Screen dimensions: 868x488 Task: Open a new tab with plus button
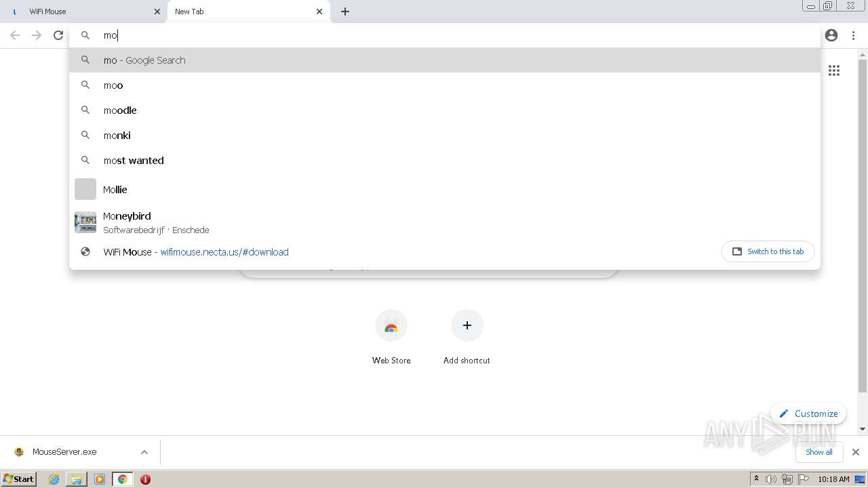(345, 12)
